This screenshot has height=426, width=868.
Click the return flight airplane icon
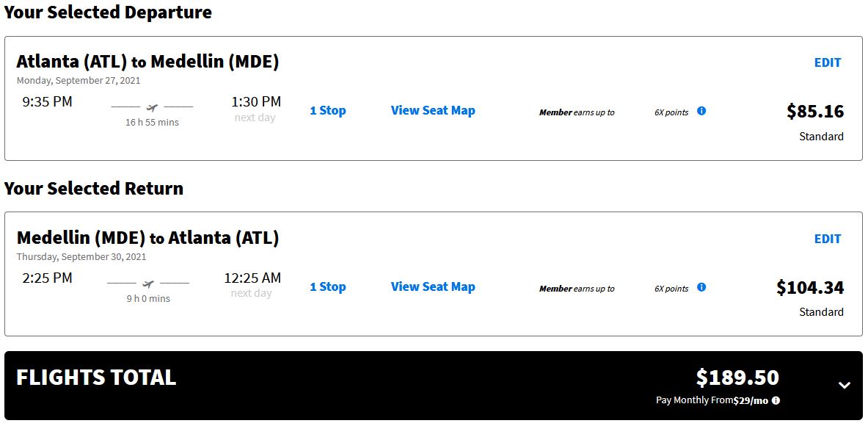pyautogui.click(x=147, y=284)
